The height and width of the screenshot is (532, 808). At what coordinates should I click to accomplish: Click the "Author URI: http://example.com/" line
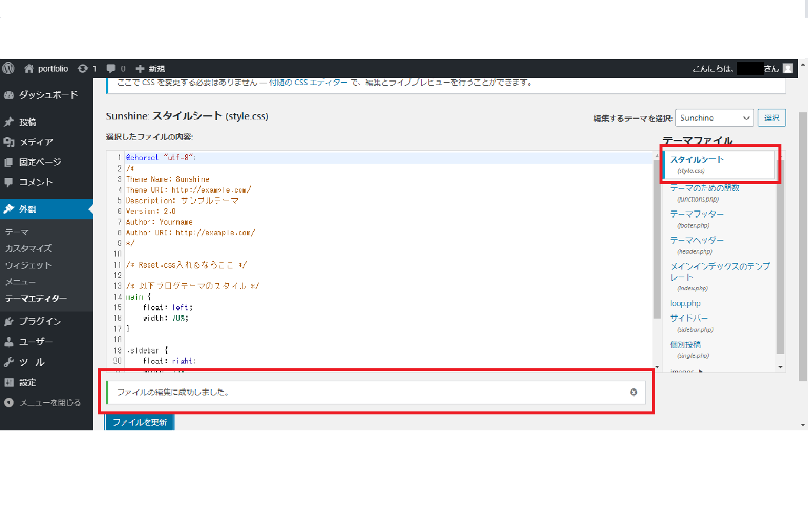coord(190,232)
